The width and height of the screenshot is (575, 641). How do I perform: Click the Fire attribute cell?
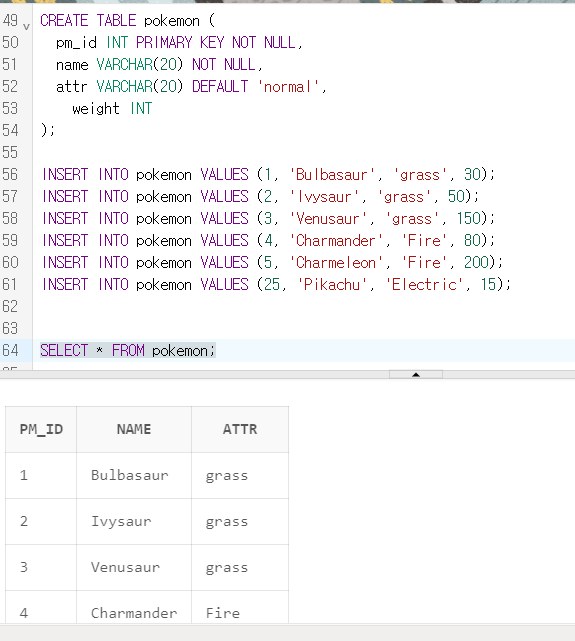[240, 607]
